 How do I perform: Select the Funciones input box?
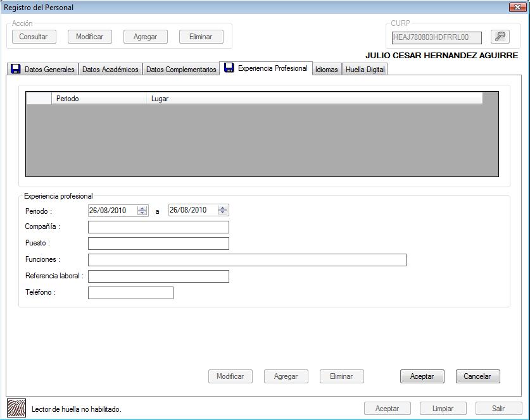coord(247,260)
